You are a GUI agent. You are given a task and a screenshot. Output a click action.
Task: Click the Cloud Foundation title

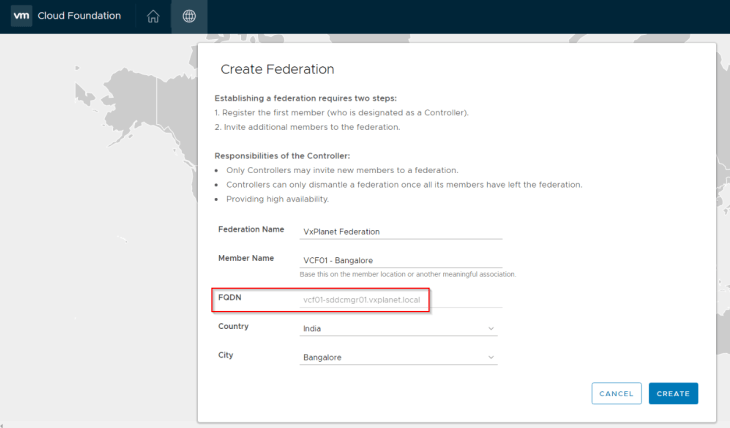point(79,16)
